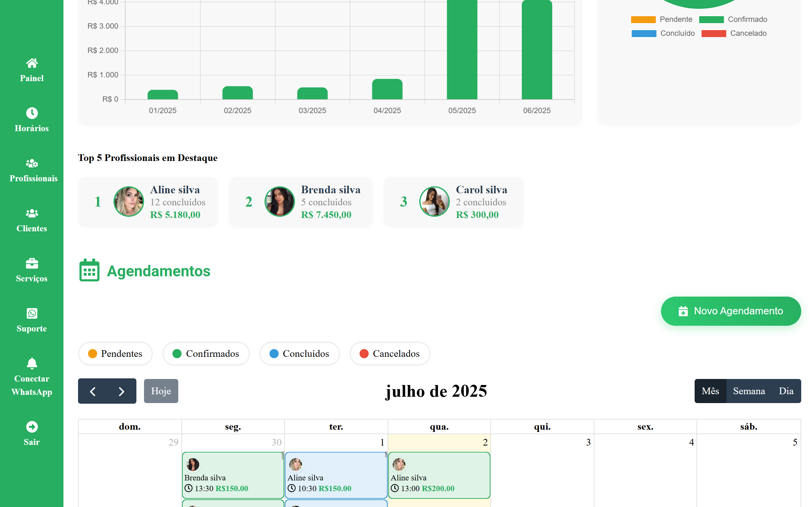Advance to next month with right chevron
This screenshot has width=812, height=507.
coord(121,391)
